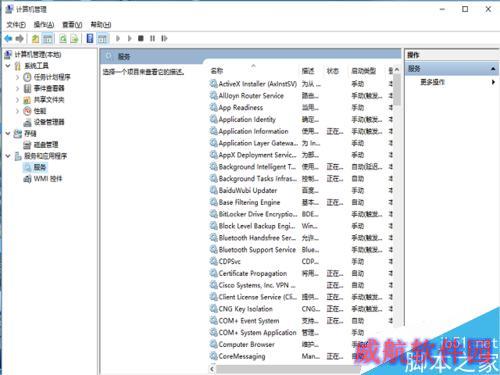Click the Restart Service toolbar icon
The image size is (500, 375).
[164, 39]
